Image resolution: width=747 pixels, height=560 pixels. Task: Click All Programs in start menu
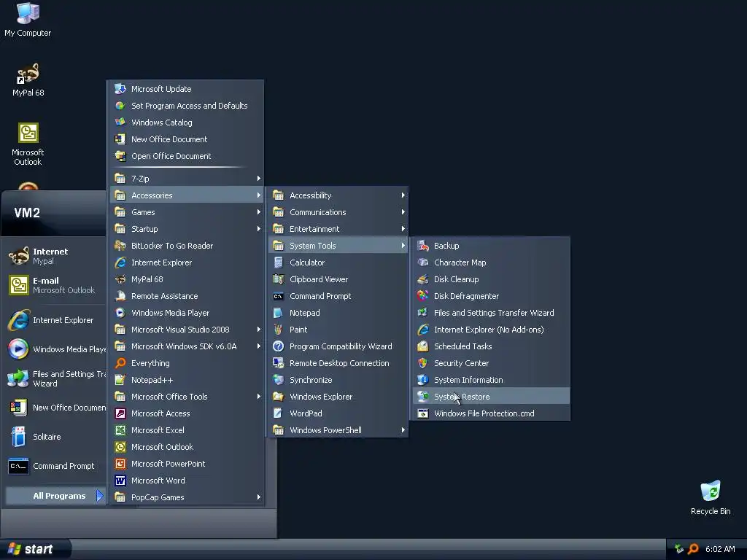click(55, 496)
